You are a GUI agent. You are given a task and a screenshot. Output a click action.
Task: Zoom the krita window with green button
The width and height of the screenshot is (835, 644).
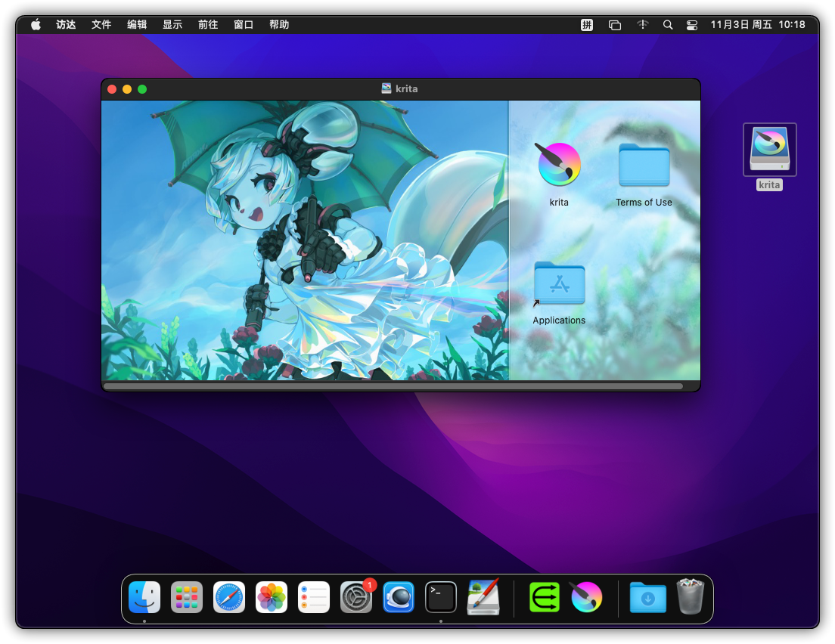(142, 89)
